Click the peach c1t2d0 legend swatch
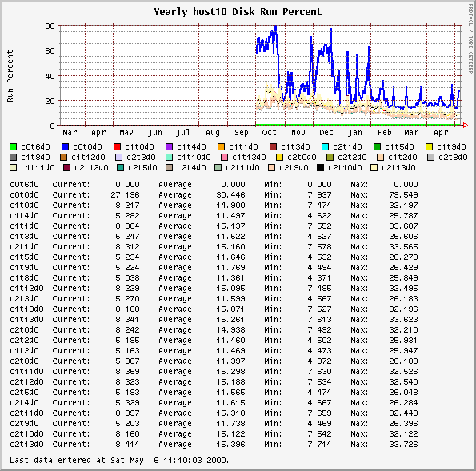Screen dimensions: 476x471 click(x=380, y=158)
